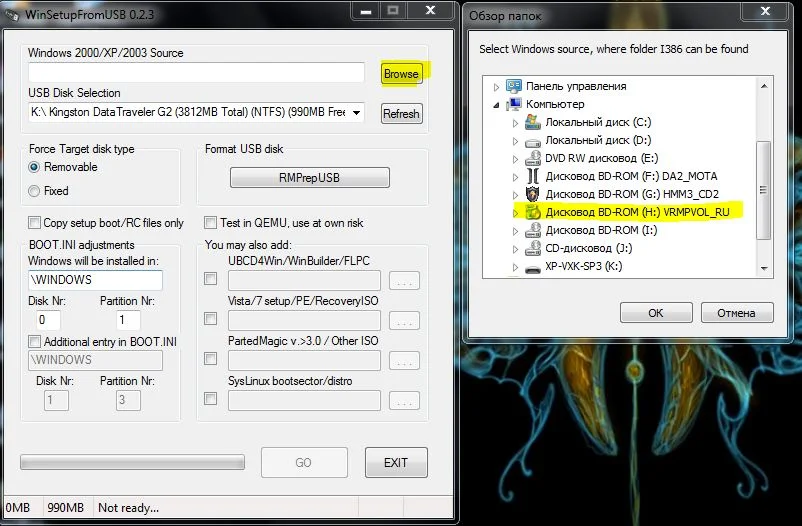Click the WinSetupFromUSB title bar app icon
The image size is (802, 526).
coord(12,14)
